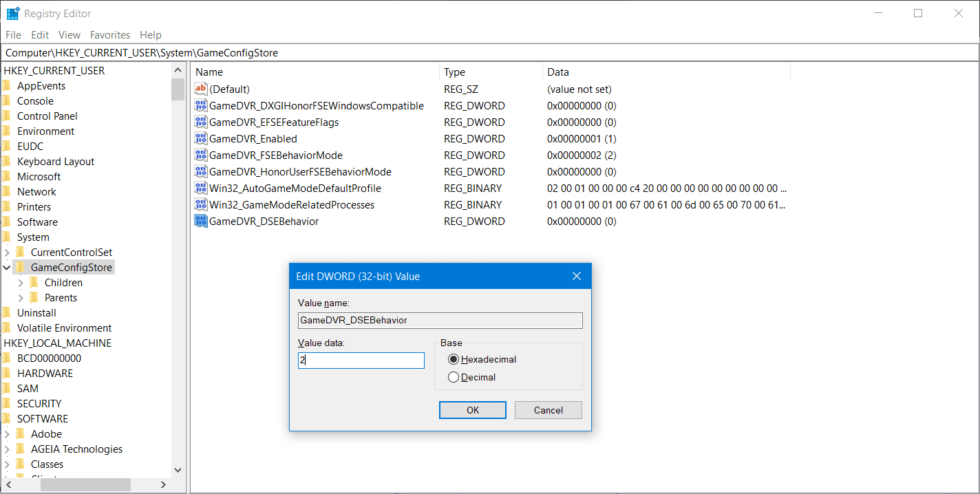Screen dimensions: 980x494
Task: Select the HKEY_LOCAL_MACHINE root key
Action: point(57,343)
